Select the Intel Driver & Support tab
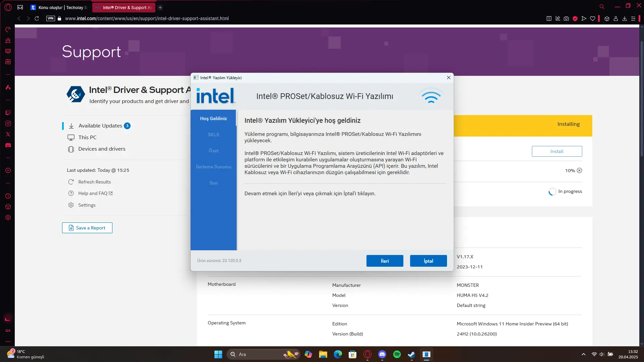This screenshot has width=644, height=362. [123, 7]
